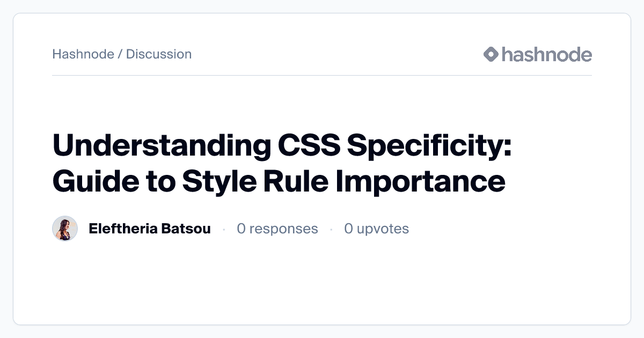Click the 0 upvotes count
The height and width of the screenshot is (338, 644).
pyautogui.click(x=377, y=229)
